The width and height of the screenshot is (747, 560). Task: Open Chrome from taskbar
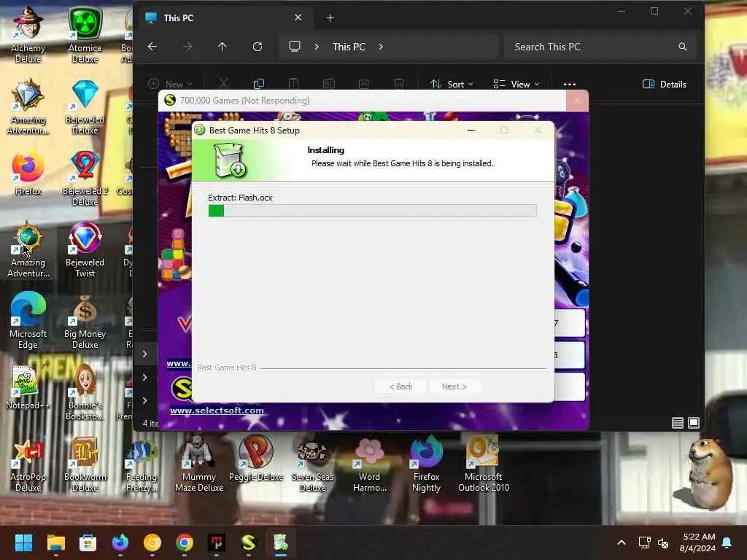coord(185,542)
